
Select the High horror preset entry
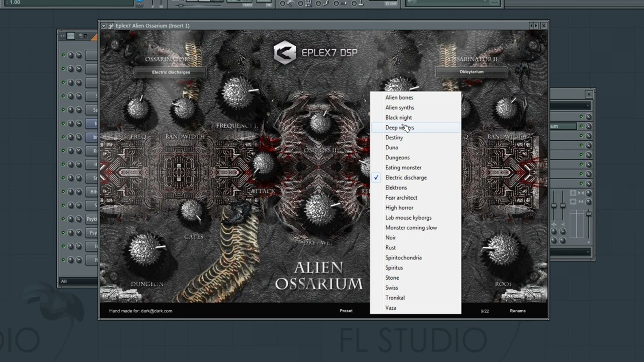(416, 208)
